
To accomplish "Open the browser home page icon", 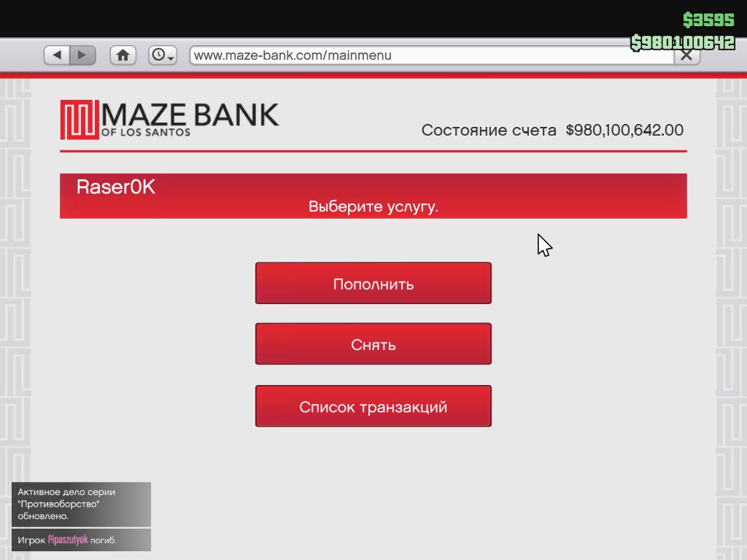I will point(123,55).
